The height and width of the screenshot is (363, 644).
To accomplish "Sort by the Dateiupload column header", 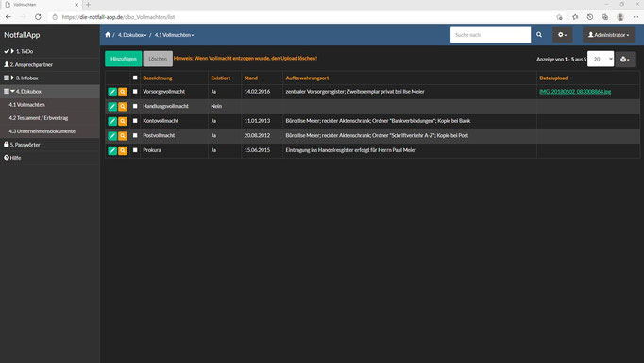I will pos(553,78).
